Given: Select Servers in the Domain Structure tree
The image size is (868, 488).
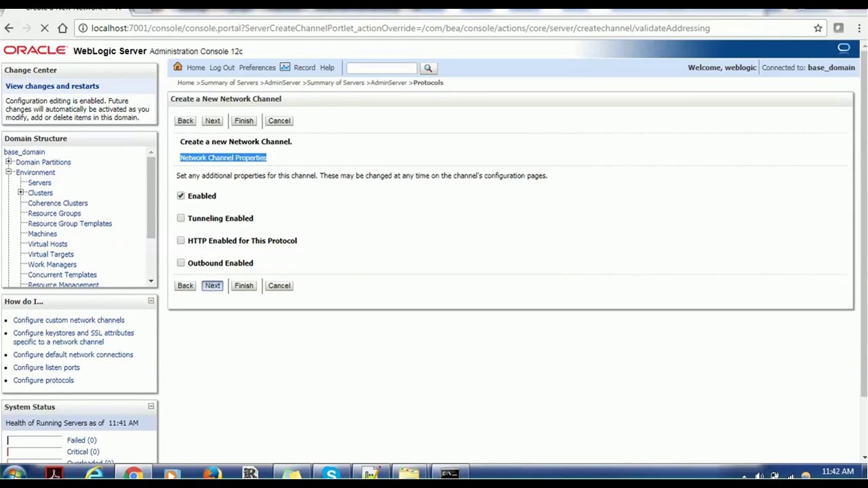Looking at the screenshot, I should coord(39,182).
